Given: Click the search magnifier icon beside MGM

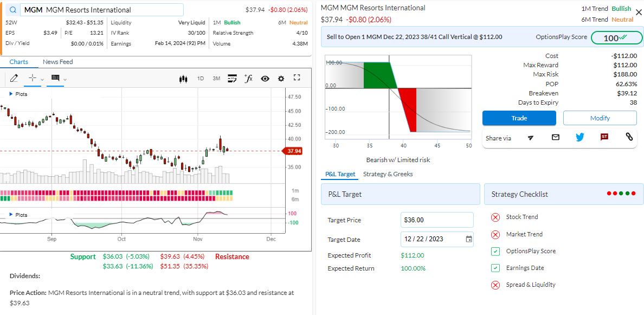Looking at the screenshot, I should click(13, 10).
